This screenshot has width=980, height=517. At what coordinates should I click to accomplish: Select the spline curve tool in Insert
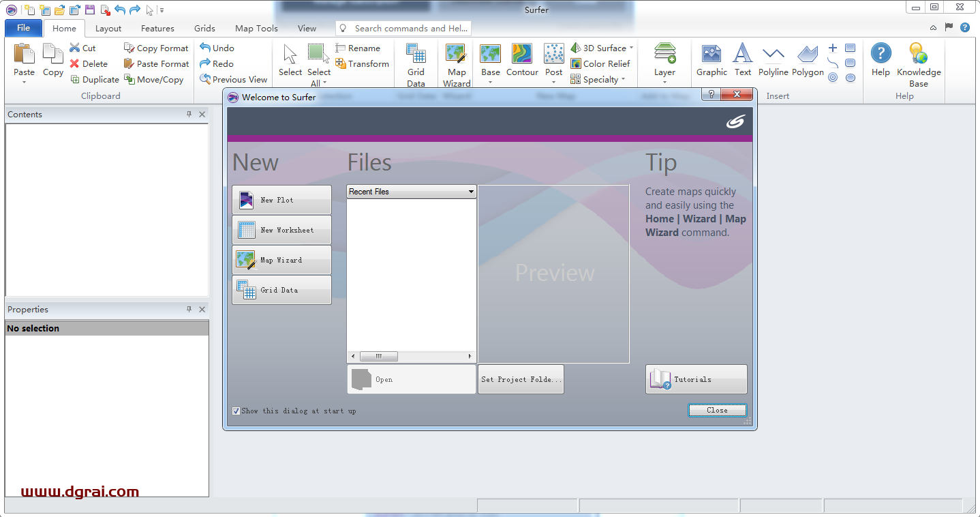(x=833, y=63)
